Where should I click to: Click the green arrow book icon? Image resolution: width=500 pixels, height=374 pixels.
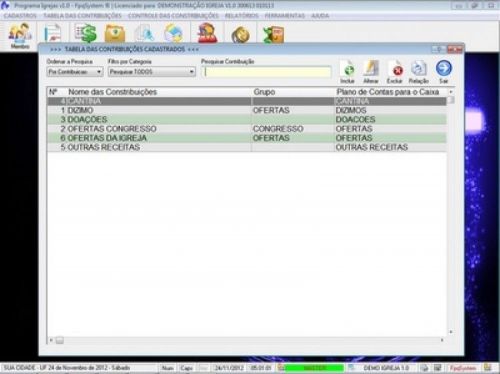coord(273,35)
